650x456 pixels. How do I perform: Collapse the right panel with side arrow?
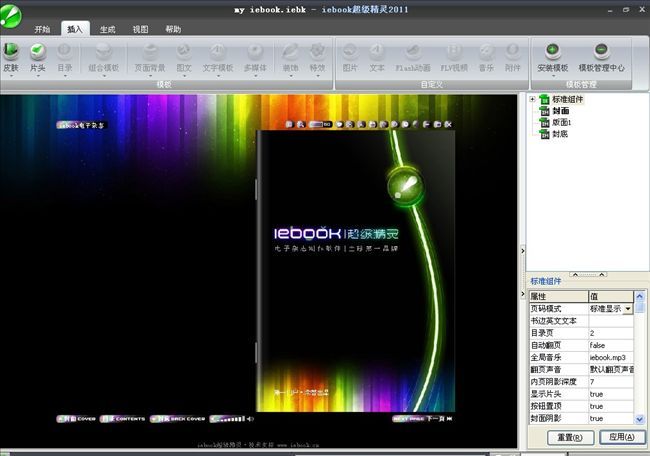pyautogui.click(x=523, y=250)
